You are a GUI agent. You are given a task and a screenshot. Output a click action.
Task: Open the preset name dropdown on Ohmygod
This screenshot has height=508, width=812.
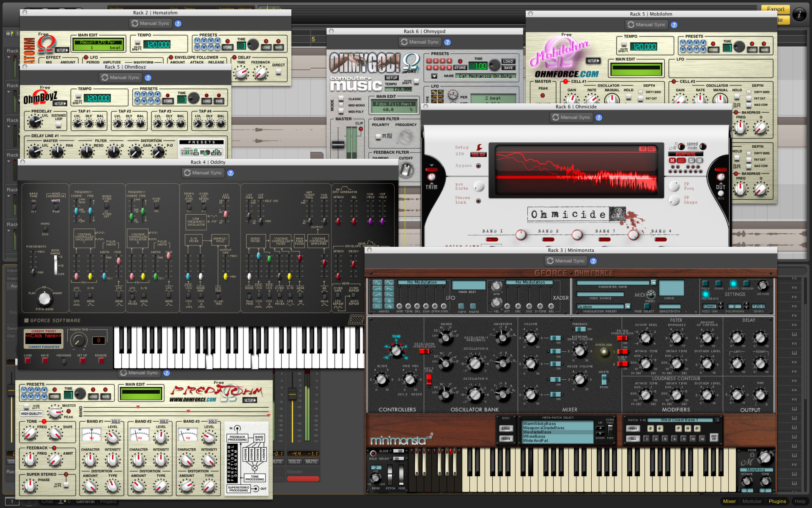click(x=434, y=76)
